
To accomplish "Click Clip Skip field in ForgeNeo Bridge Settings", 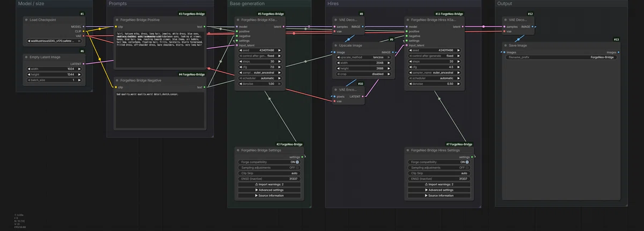I will tap(269, 173).
